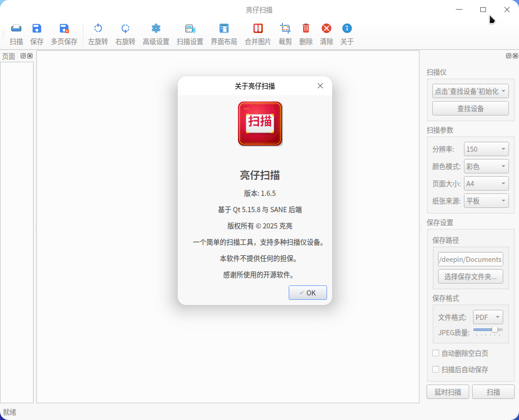Open 多页保存 multi-page save tool
Screen dimensions: 519x420
coord(64,34)
